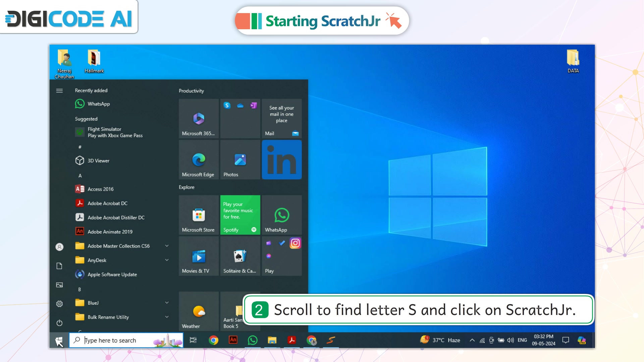Open WhatsApp from the taskbar
644x362 pixels.
(x=253, y=340)
